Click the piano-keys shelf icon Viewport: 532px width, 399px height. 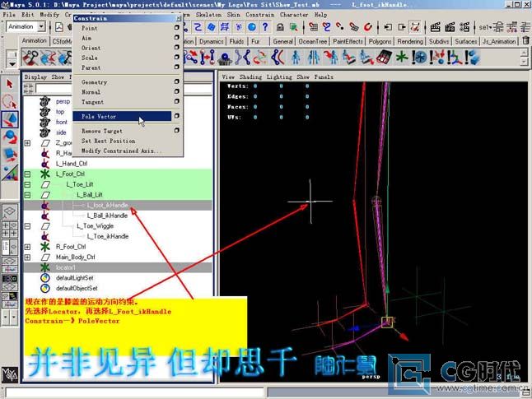[x=384, y=58]
